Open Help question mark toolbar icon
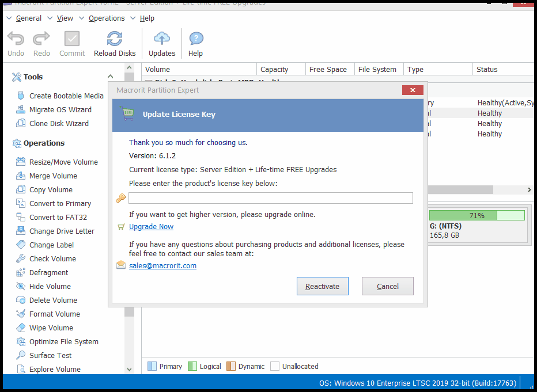This screenshot has width=537, height=392. tap(196, 39)
